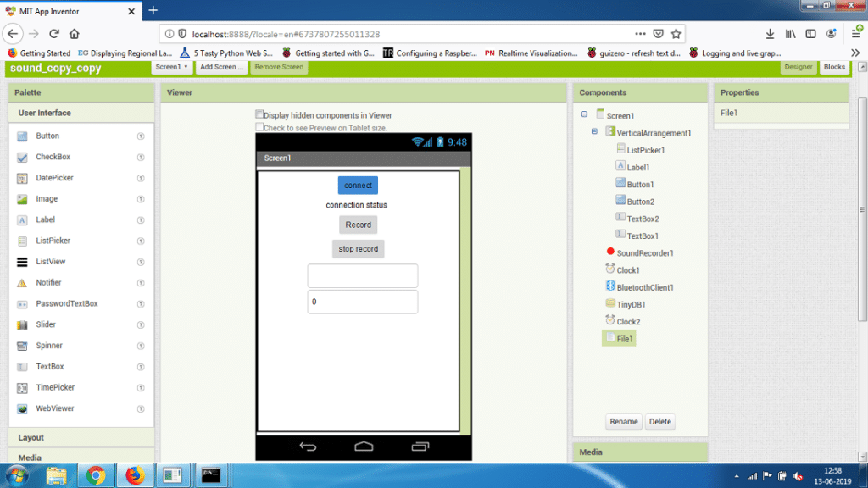Select the TinyDB1 database icon
868x488 pixels.
coord(610,304)
